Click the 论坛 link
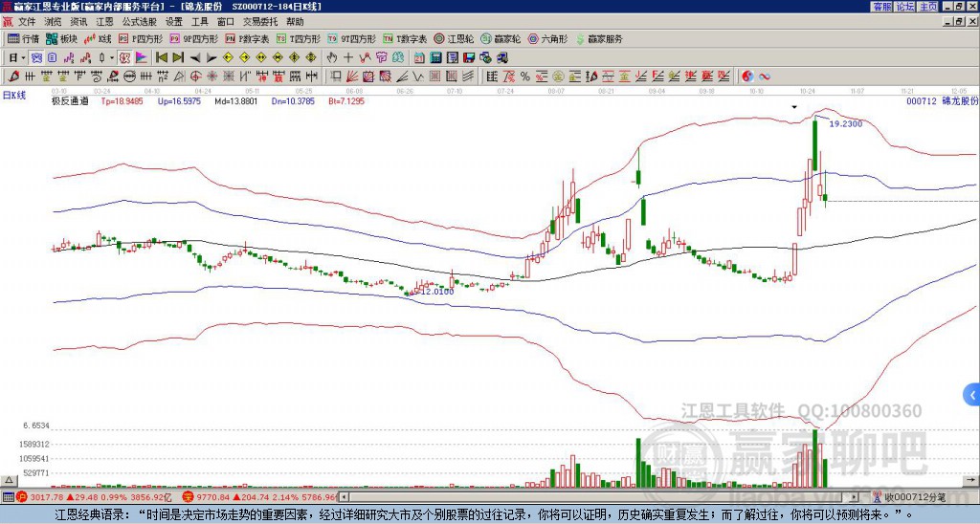This screenshot has width=980, height=524. [904, 7]
